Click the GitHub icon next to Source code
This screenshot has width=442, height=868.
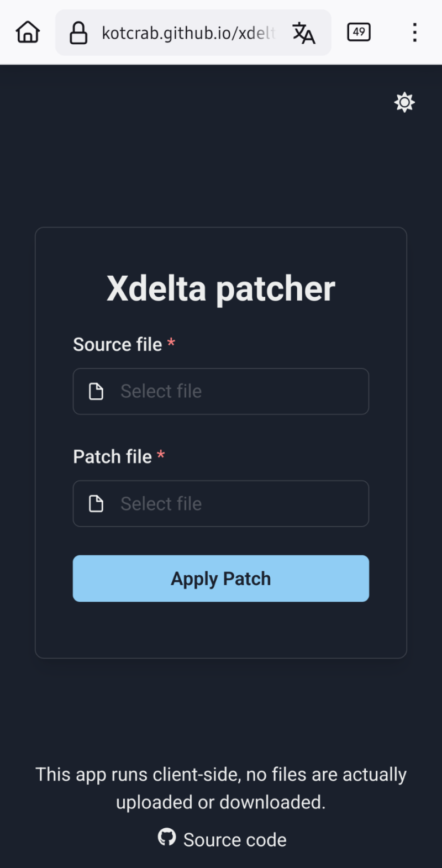pyautogui.click(x=167, y=838)
